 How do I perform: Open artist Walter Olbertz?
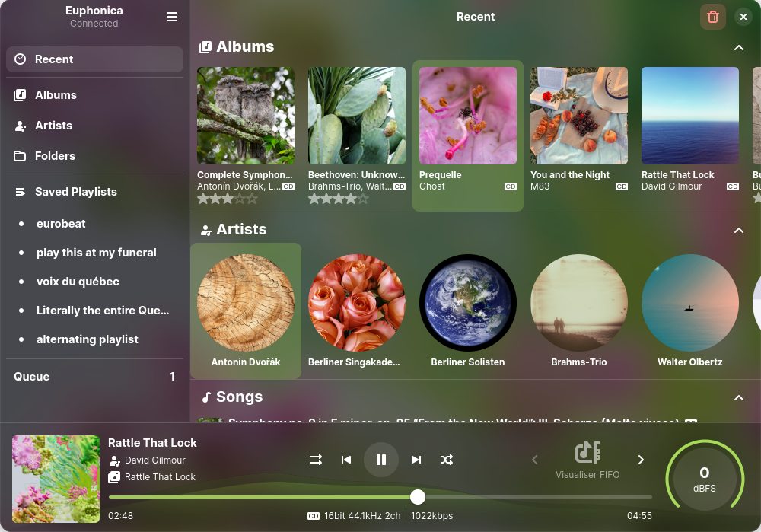click(x=690, y=311)
